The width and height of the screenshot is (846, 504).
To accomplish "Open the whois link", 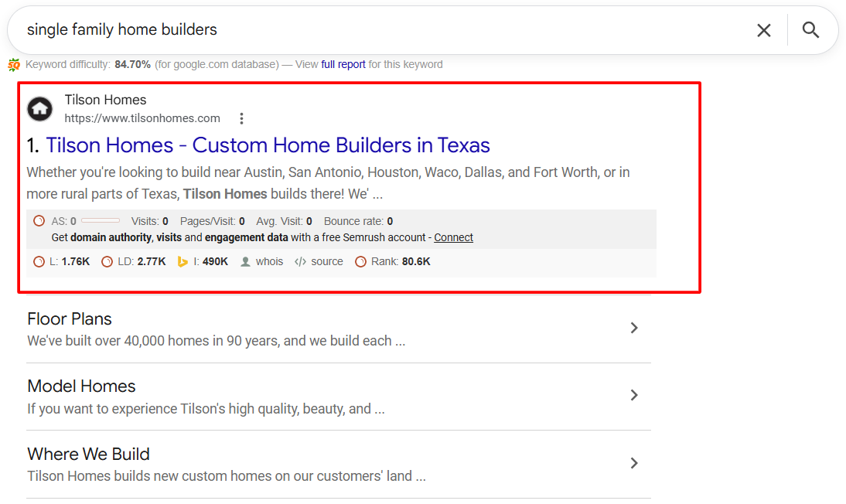I will (x=269, y=262).
